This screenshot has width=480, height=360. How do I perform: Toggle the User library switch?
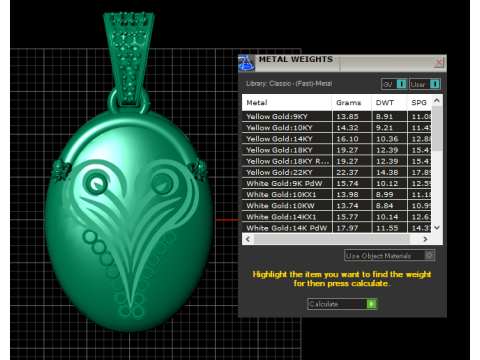(425, 84)
